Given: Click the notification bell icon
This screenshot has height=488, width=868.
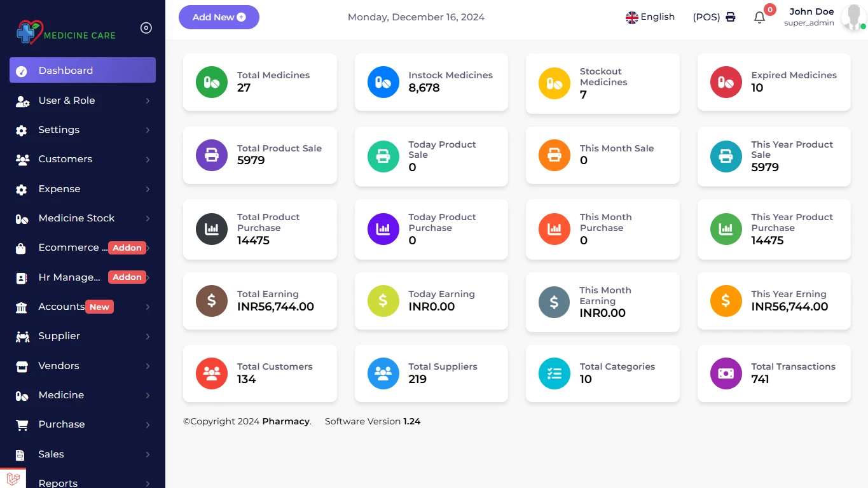Looking at the screenshot, I should click(x=759, y=18).
